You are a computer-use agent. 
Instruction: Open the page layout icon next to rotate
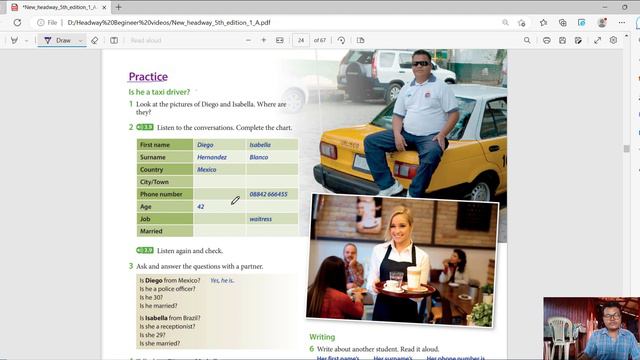coord(360,40)
